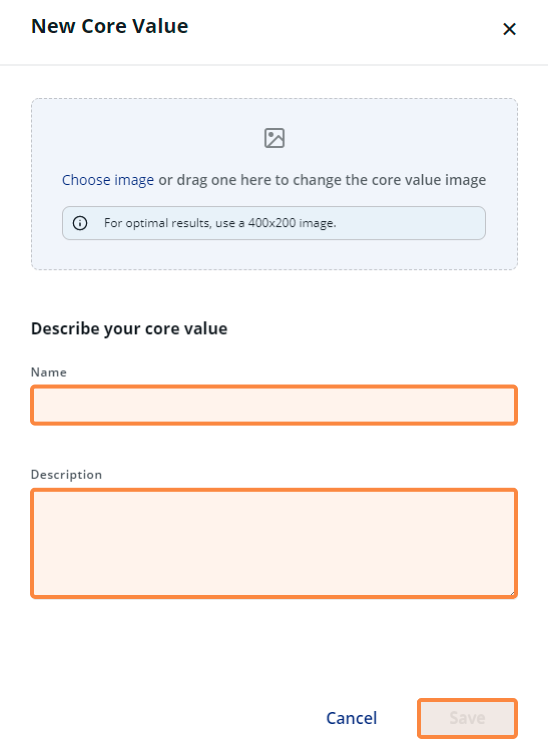The image size is (548, 756).
Task: Focus the Name input field
Action: coord(274,405)
